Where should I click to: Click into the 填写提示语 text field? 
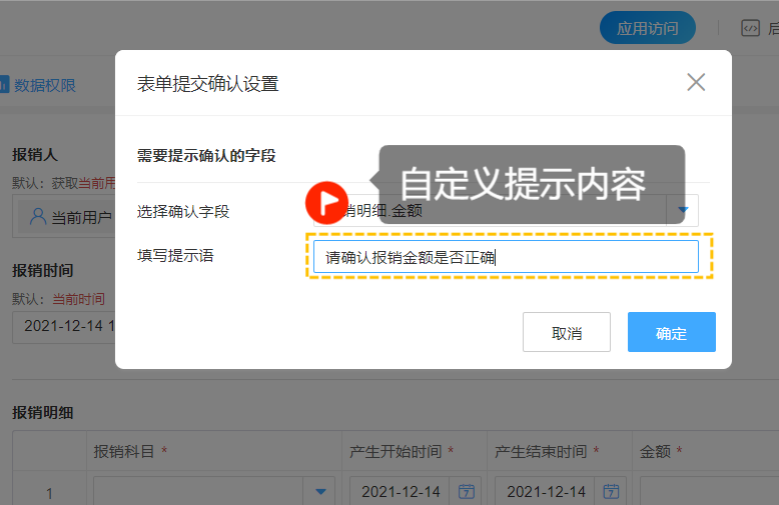pos(505,257)
